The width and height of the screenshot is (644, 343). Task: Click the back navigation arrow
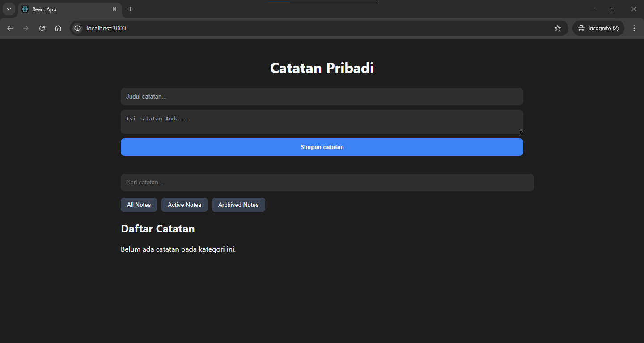pyautogui.click(x=10, y=28)
